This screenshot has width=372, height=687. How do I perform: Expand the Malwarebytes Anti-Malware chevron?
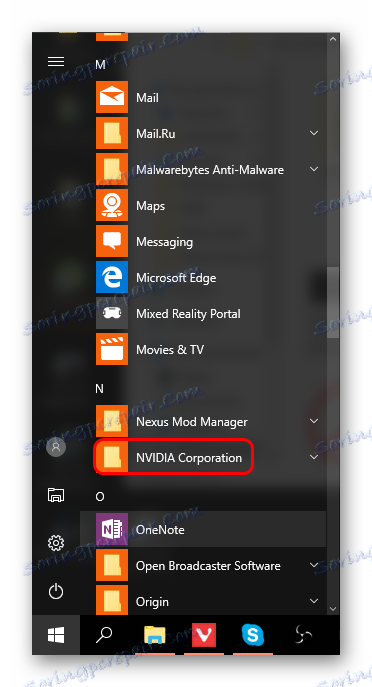pos(314,169)
